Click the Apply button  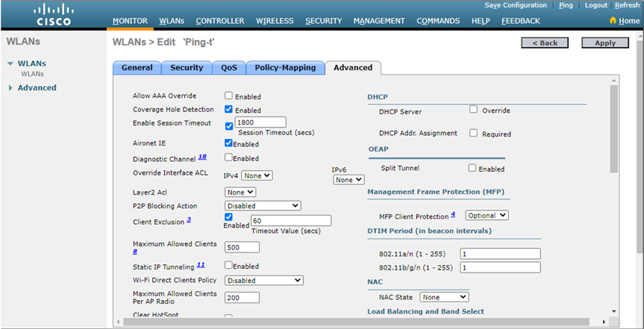pos(605,43)
